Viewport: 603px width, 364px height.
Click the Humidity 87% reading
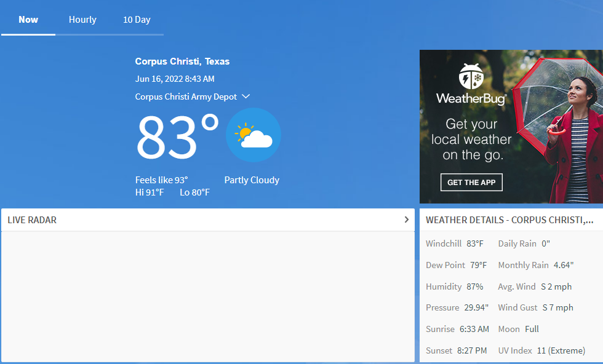[455, 287]
